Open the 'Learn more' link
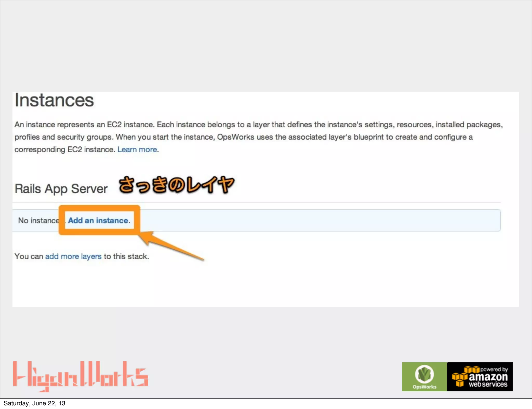This screenshot has width=532, height=409. point(137,149)
